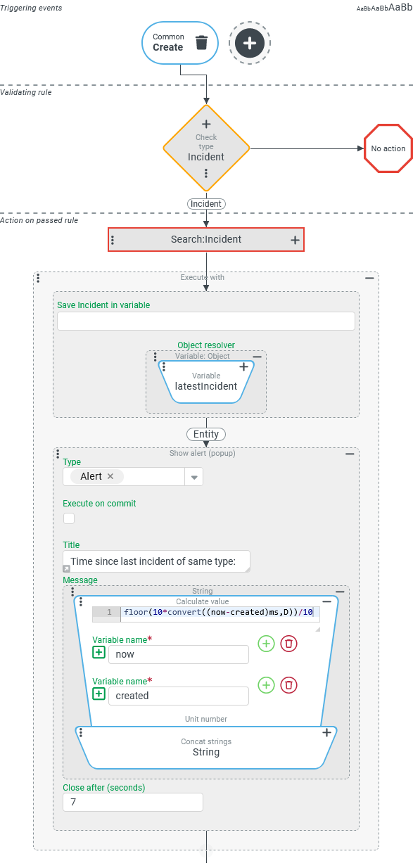Remove the Alert tag from Type

point(110,476)
